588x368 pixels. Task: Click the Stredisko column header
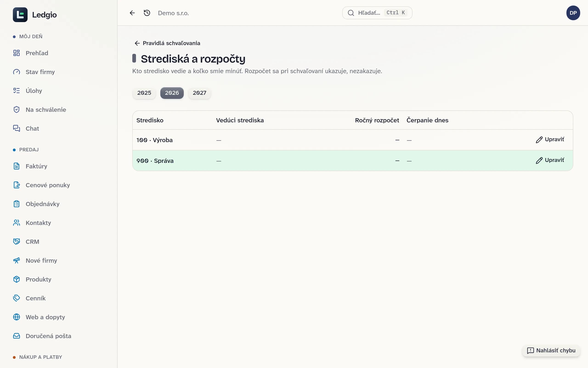(x=150, y=120)
